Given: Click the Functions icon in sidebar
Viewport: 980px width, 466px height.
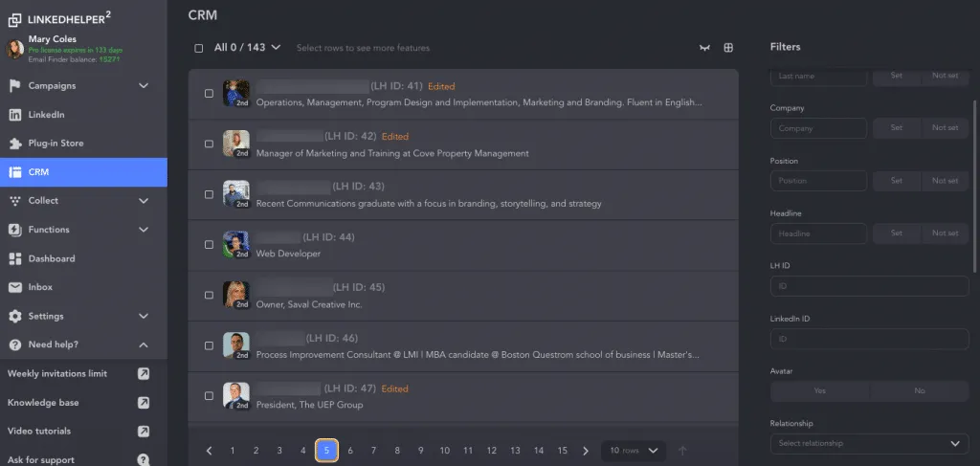Looking at the screenshot, I should [x=15, y=230].
